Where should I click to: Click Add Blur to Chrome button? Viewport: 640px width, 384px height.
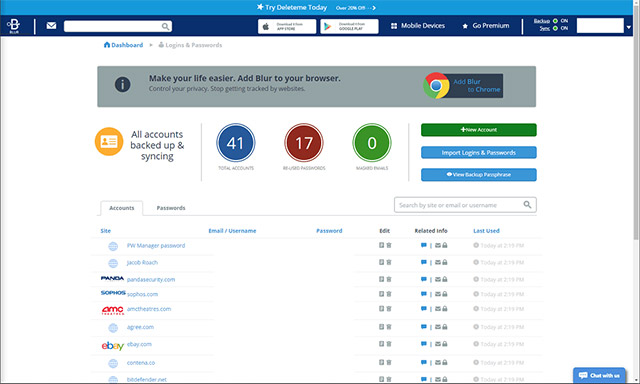click(463, 86)
